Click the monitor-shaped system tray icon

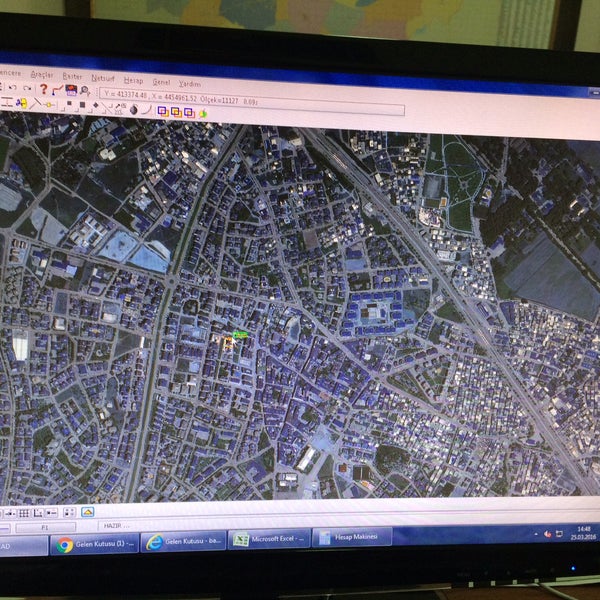tap(559, 534)
